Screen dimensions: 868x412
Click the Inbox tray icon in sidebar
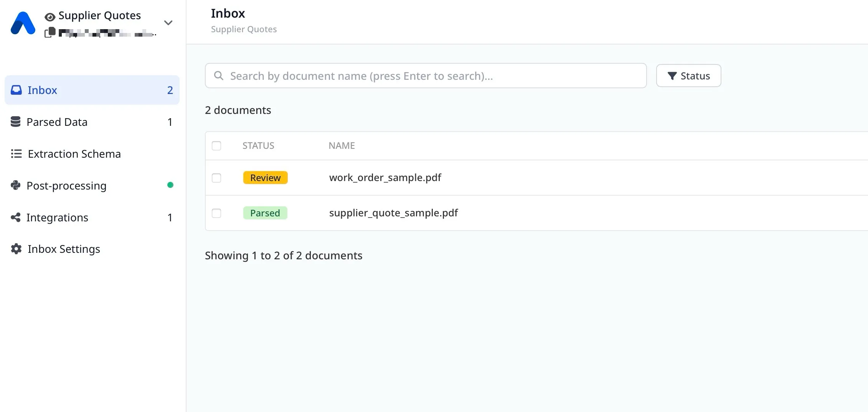tap(16, 90)
